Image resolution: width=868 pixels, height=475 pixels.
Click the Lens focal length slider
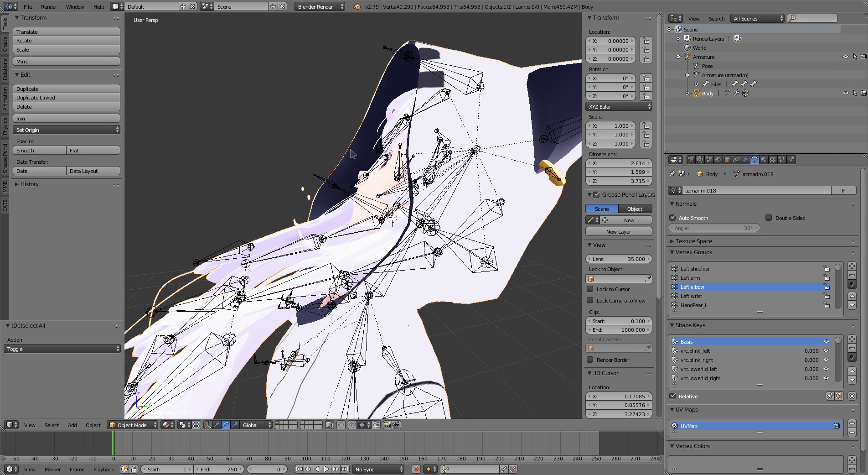coord(619,259)
